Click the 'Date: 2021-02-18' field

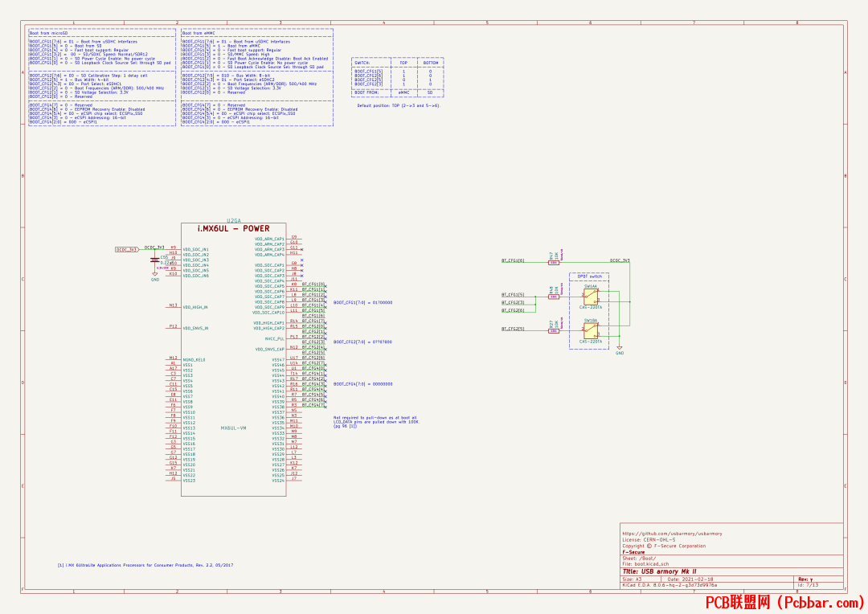(690, 579)
